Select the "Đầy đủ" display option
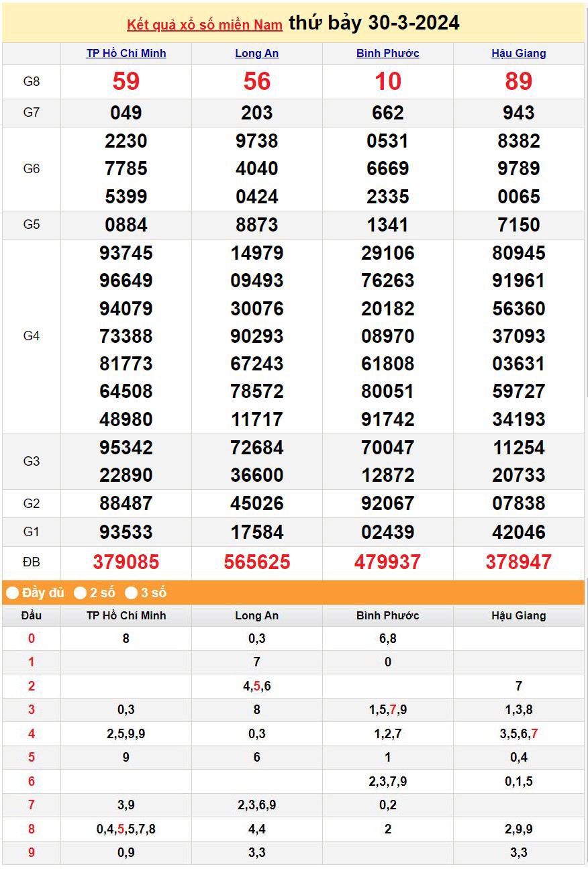 pyautogui.click(x=42, y=593)
